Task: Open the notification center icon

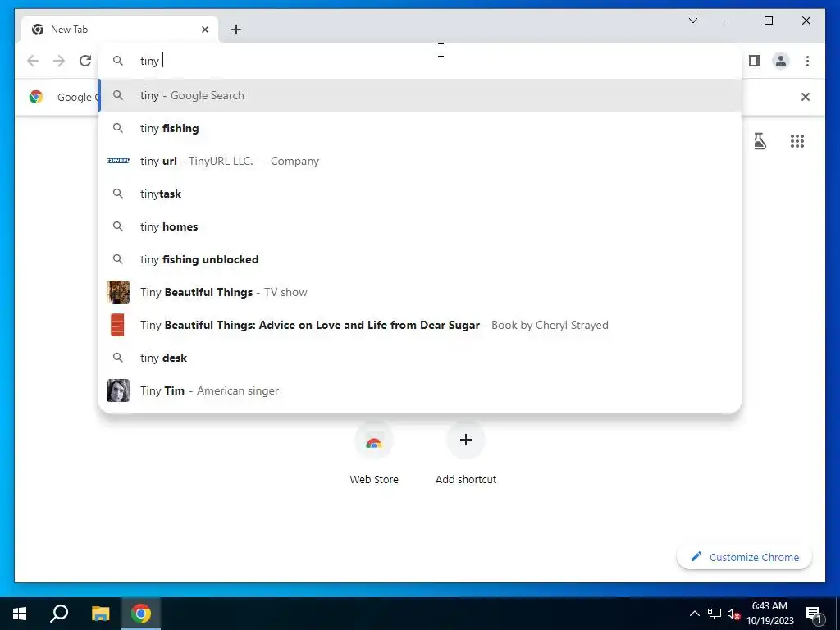Action: (815, 614)
